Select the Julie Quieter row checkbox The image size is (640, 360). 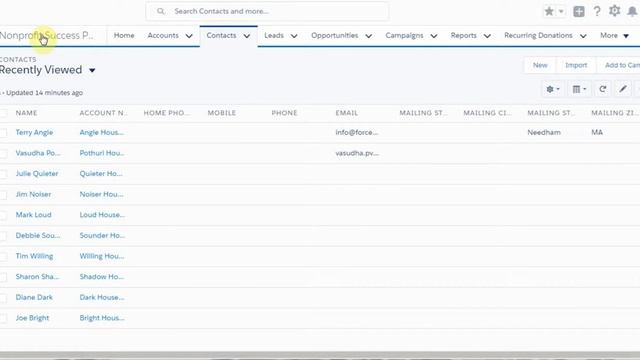point(3,174)
